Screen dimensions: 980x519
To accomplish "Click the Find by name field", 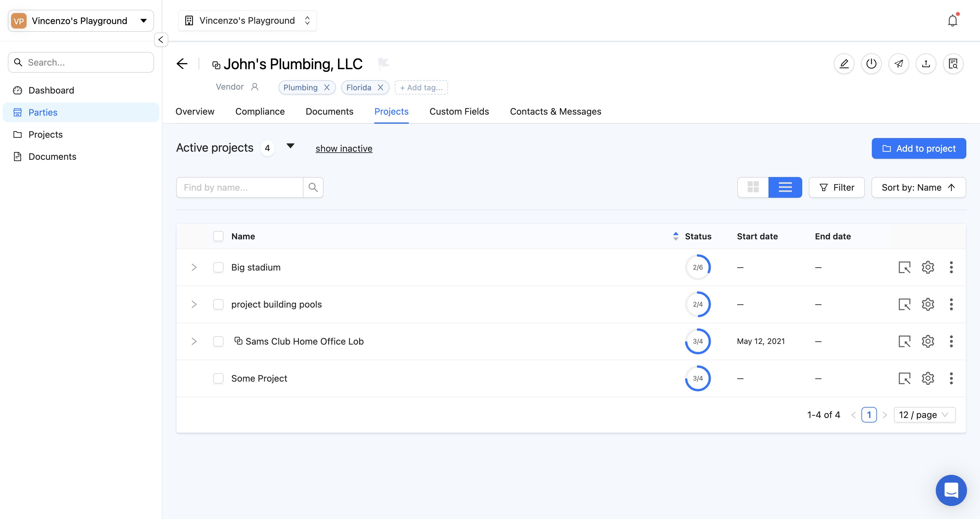I will (x=240, y=187).
